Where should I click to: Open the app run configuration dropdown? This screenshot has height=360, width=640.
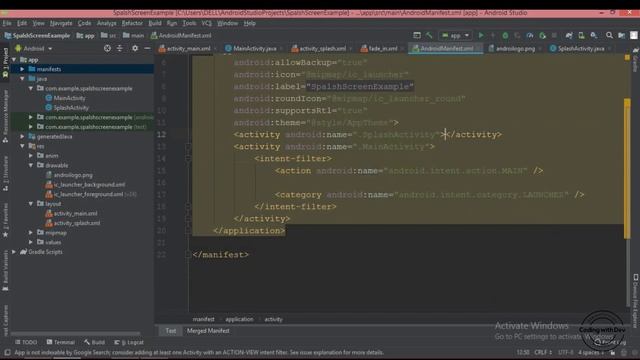(455, 36)
